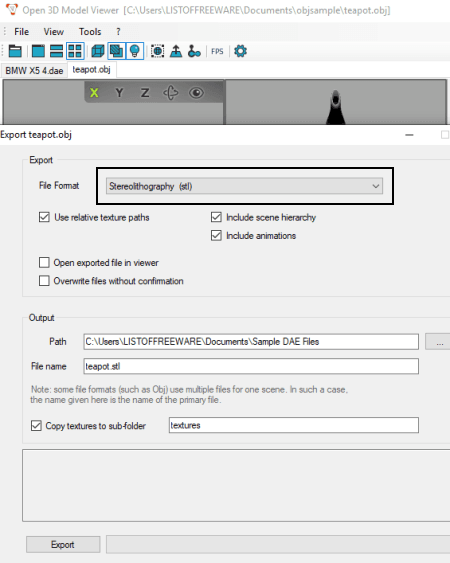
Task: Select the two horizontal viewports layout
Action: tap(56, 51)
